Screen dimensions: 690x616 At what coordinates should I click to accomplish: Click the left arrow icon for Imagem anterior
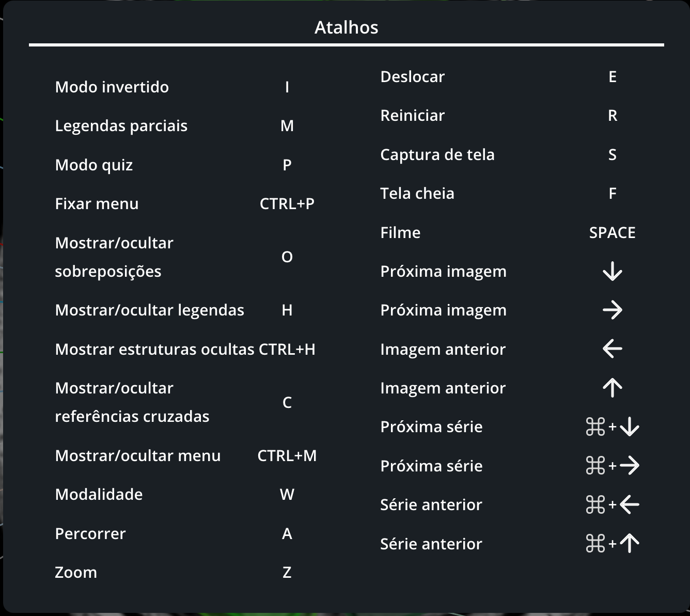coord(613,349)
